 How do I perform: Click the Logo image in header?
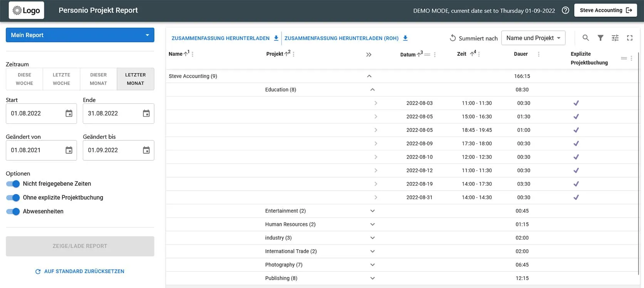click(x=27, y=10)
